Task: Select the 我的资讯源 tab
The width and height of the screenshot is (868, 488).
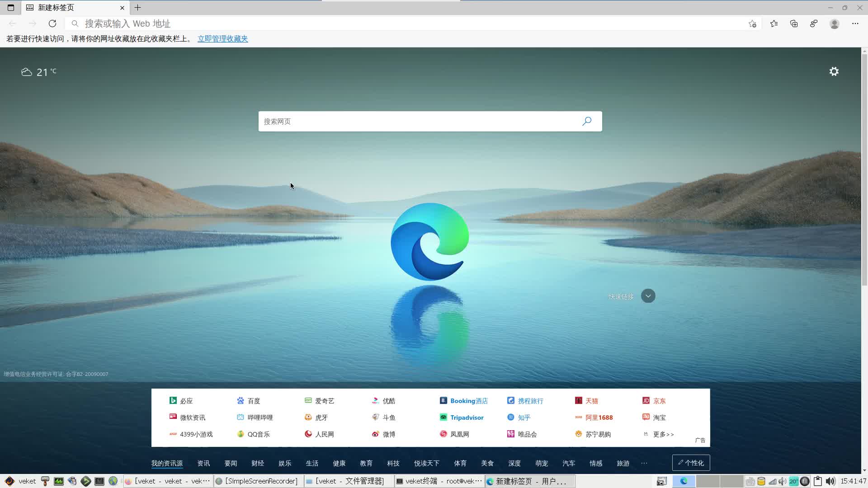Action: click(x=167, y=463)
